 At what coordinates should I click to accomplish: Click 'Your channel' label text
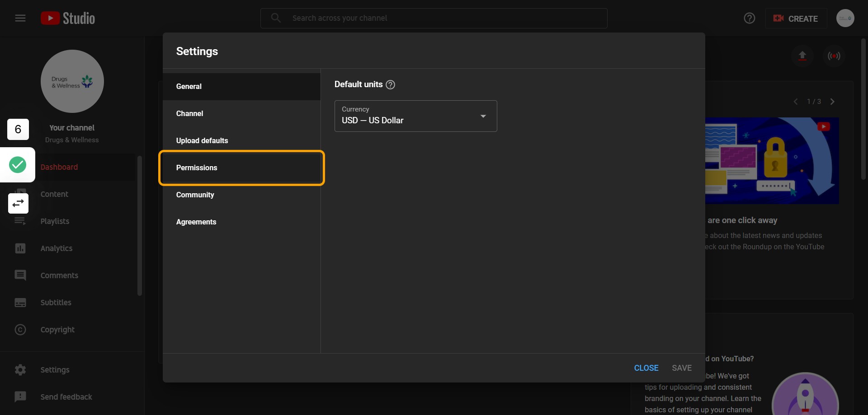pyautogui.click(x=72, y=128)
